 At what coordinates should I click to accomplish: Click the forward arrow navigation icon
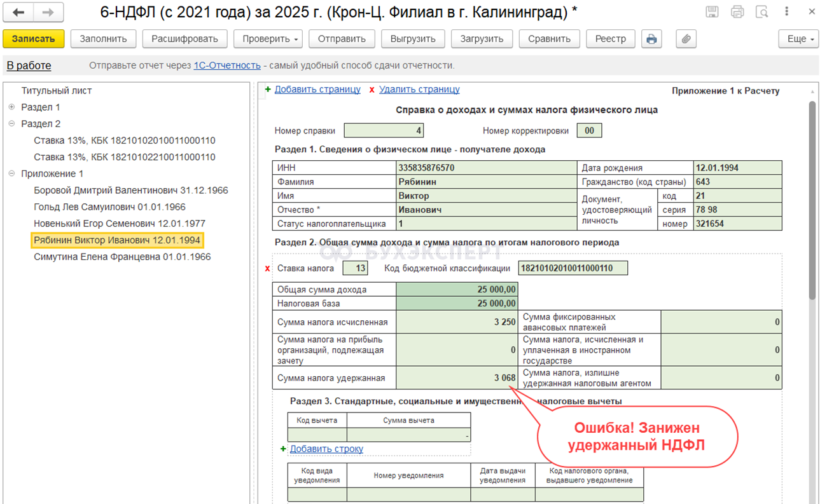(48, 12)
